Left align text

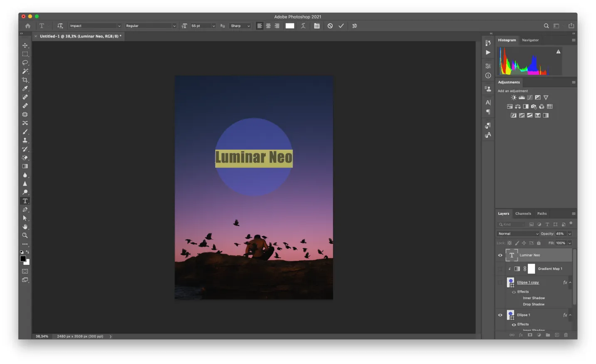(x=260, y=26)
